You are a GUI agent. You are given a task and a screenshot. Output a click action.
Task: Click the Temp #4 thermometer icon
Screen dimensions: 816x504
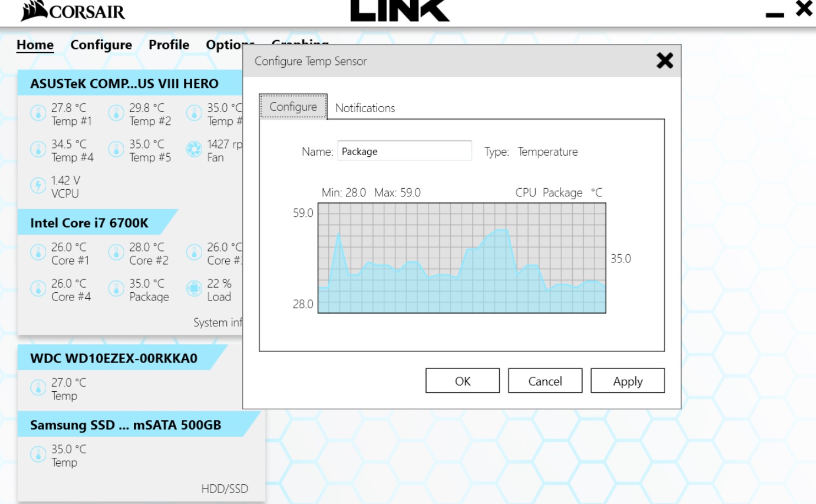tap(38, 149)
